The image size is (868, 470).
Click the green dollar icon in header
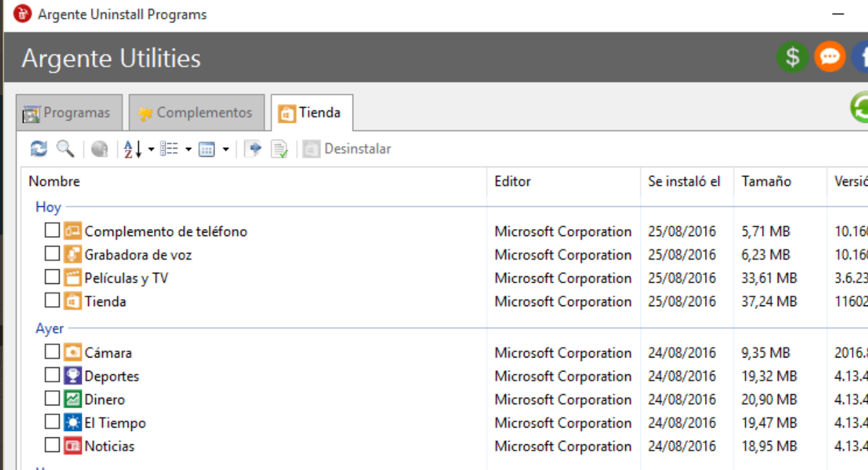click(791, 58)
